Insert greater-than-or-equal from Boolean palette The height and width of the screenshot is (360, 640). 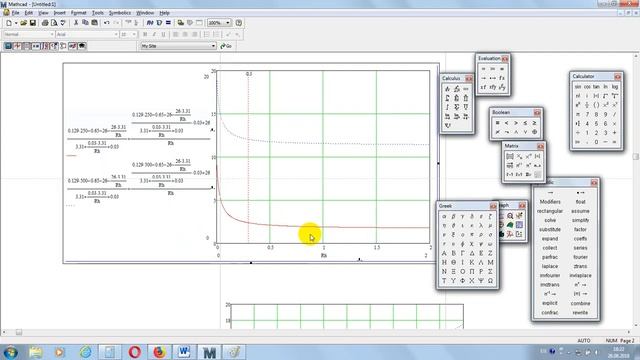click(534, 123)
